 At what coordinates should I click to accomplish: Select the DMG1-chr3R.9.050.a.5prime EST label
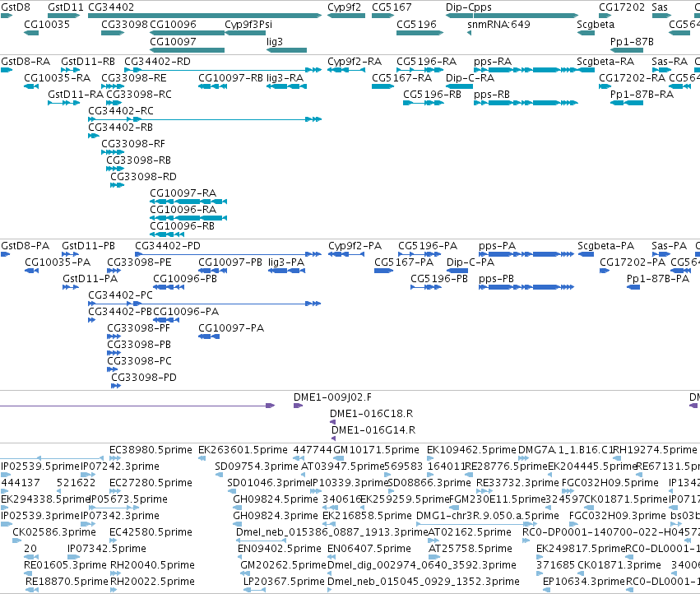[x=488, y=516]
